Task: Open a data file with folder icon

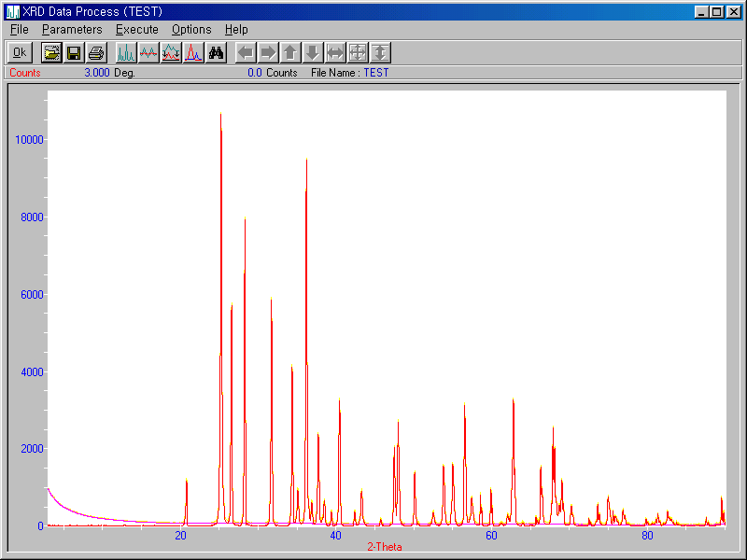Action: point(51,52)
